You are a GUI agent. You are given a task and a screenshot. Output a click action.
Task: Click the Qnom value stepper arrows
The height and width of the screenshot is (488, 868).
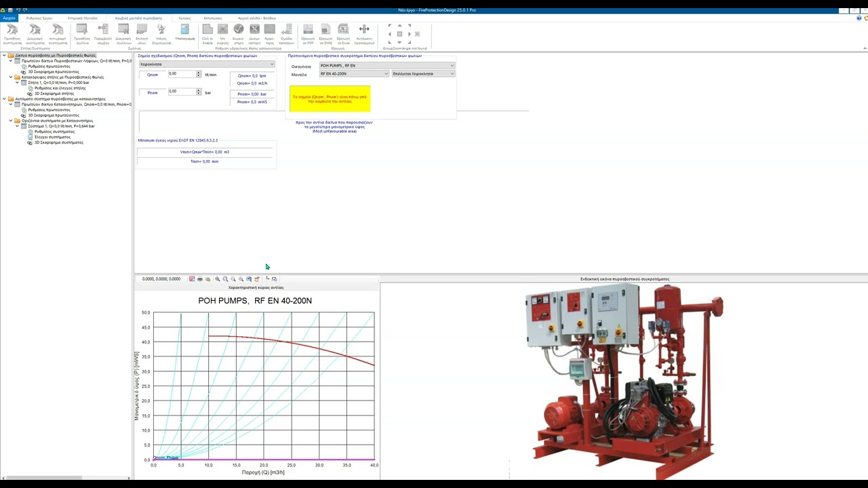point(199,74)
